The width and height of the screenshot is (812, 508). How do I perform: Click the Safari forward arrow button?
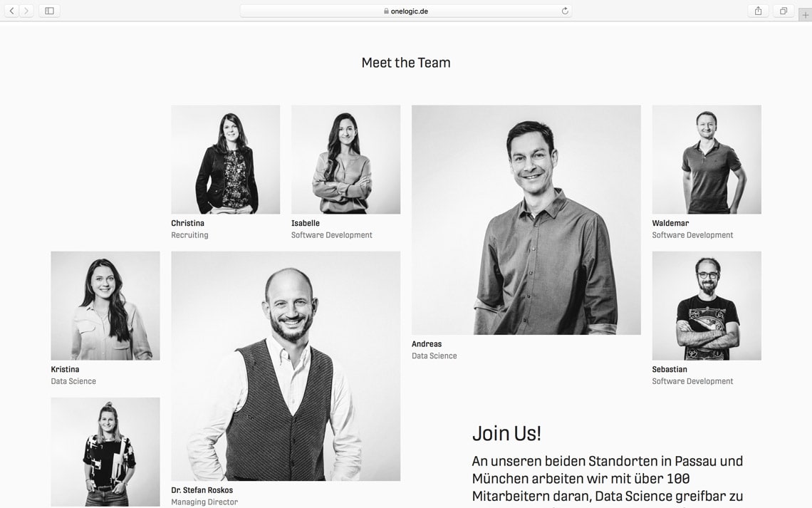click(26, 11)
